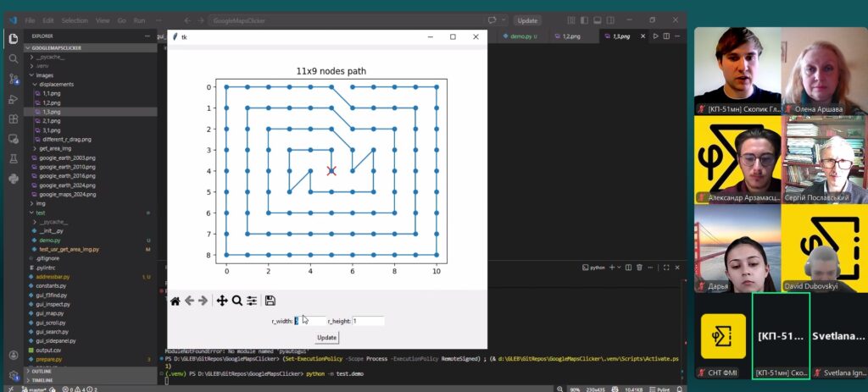Viewport: 868px width, 392px height.
Task: Expand the OUTLINE section
Action: (42, 372)
